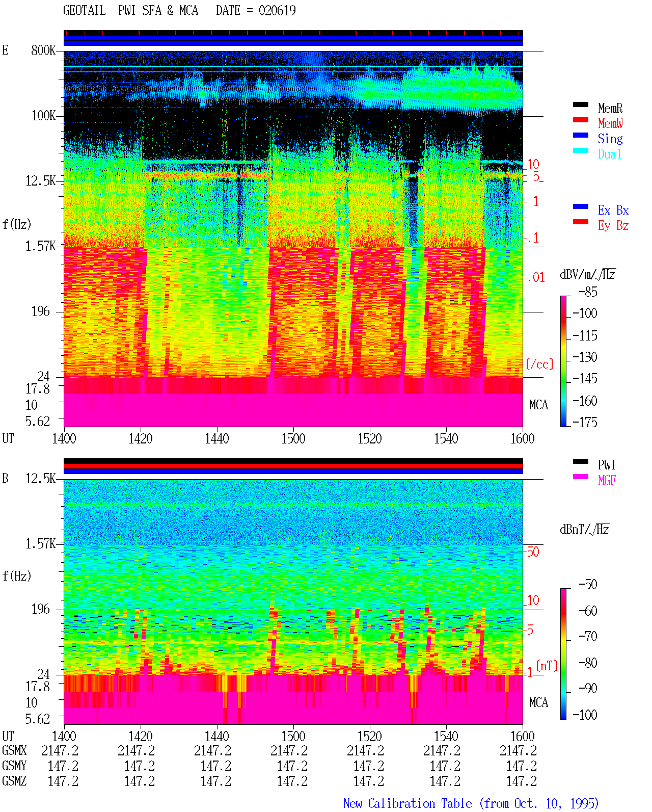Click the cyan Dual legend swatch
Viewport: 652px width, 812px height.
581,151
